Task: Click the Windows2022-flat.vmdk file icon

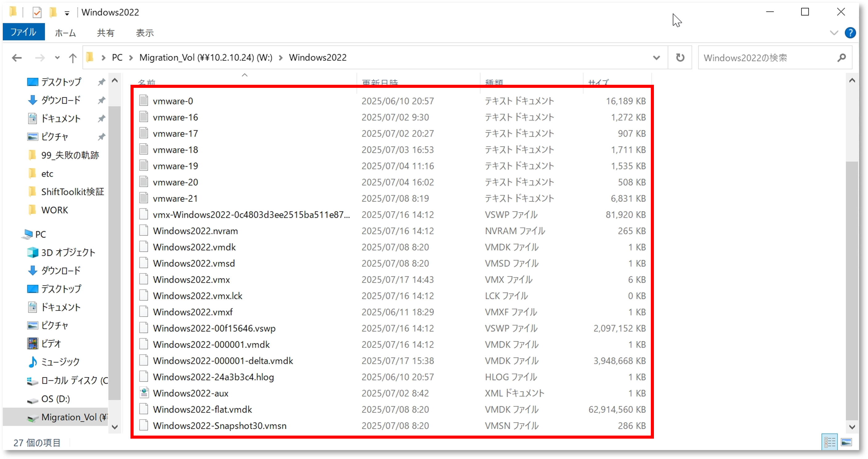Action: (144, 409)
